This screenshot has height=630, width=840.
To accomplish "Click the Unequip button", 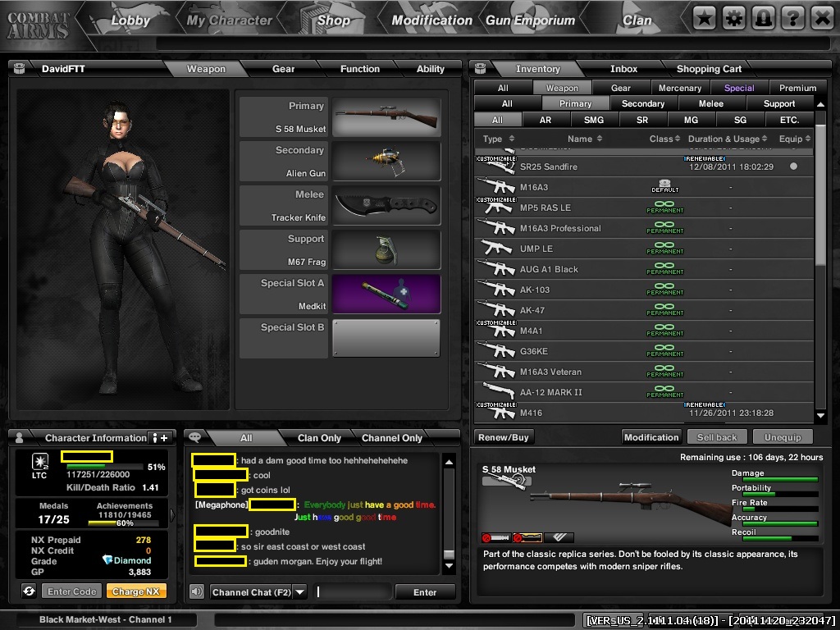I will pyautogui.click(x=783, y=437).
